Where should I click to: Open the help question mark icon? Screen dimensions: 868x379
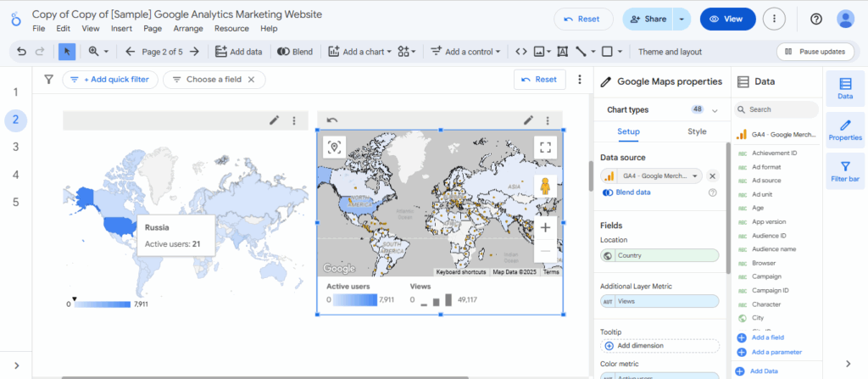(816, 19)
